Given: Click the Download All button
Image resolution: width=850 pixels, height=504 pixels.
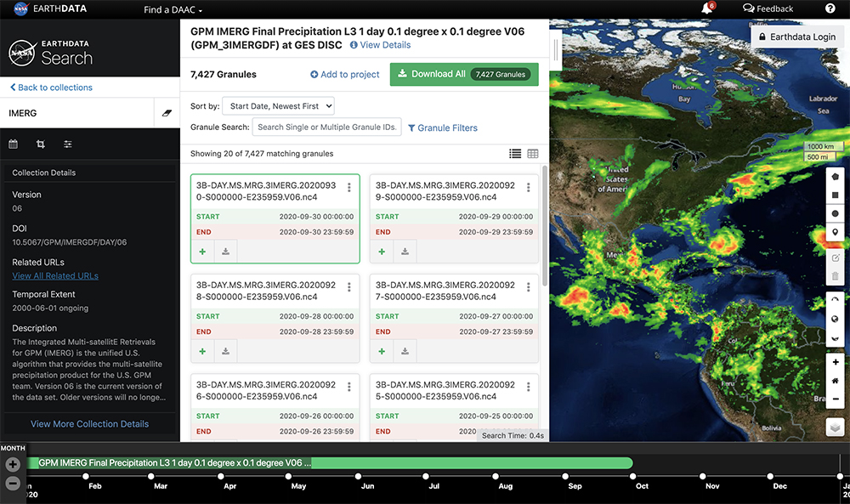Looking at the screenshot, I should [x=464, y=74].
